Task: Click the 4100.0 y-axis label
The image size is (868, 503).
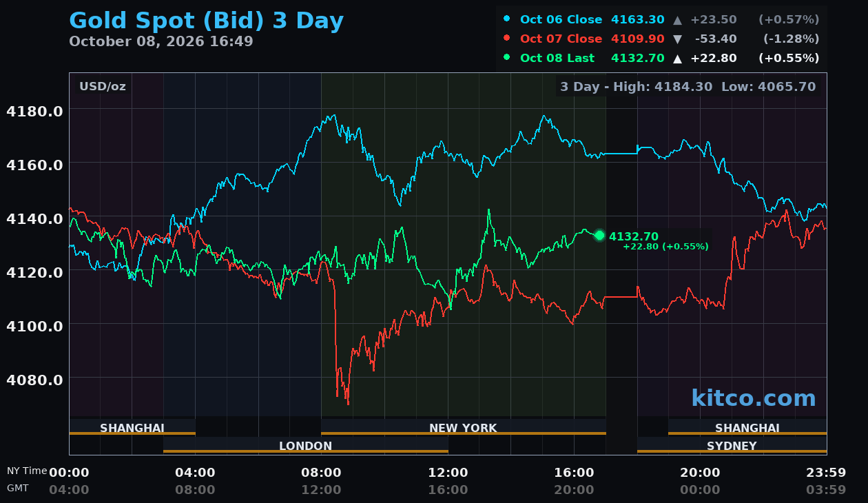Action: [x=34, y=326]
